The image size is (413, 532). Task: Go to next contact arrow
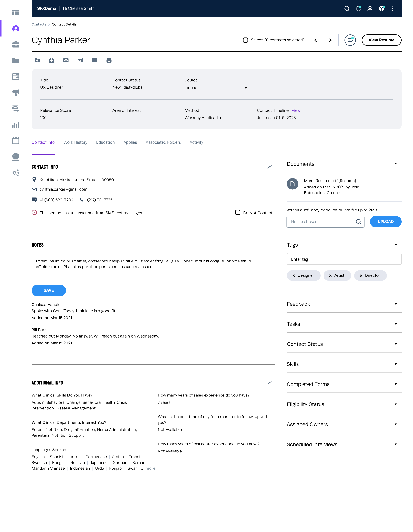330,40
